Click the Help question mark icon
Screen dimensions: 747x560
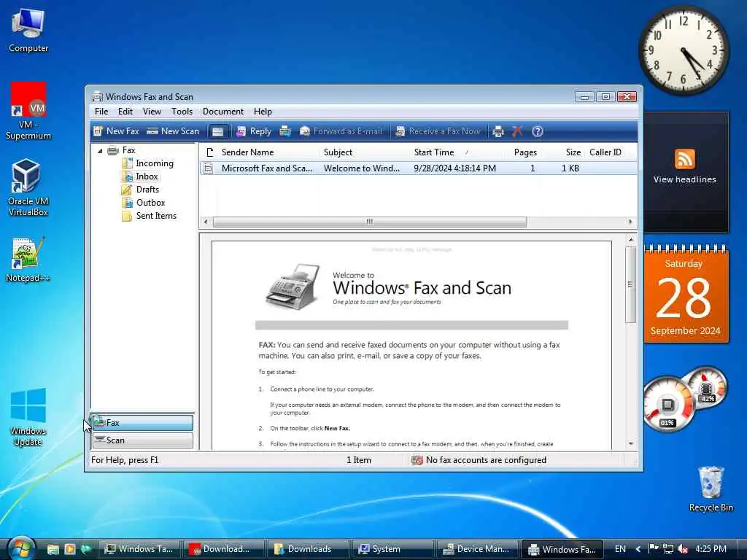click(x=538, y=131)
